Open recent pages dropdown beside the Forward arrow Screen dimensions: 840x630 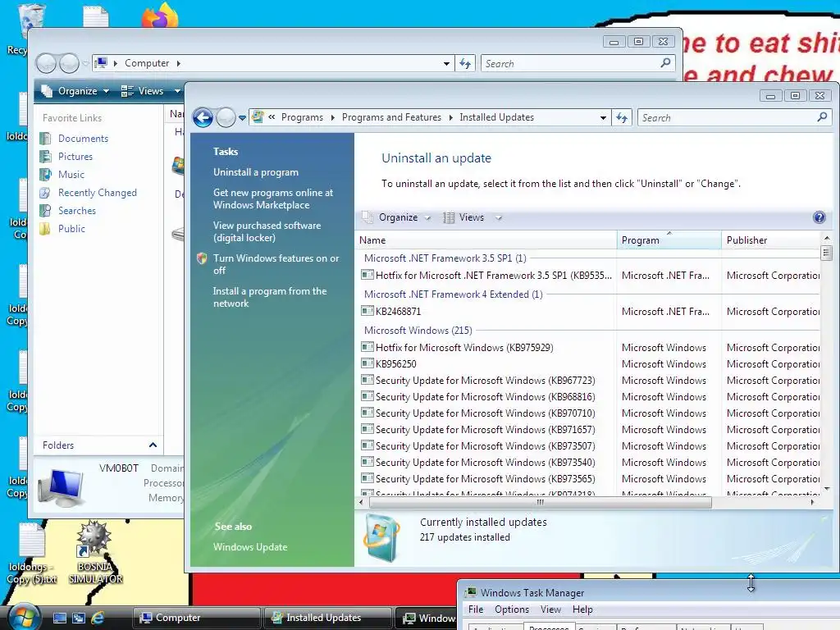(x=242, y=118)
